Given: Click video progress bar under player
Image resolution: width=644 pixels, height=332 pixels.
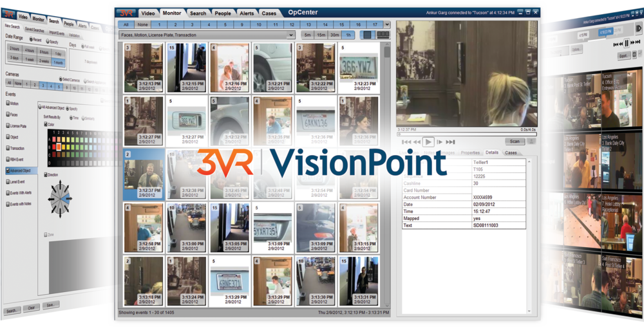Looking at the screenshot, I should (x=466, y=134).
